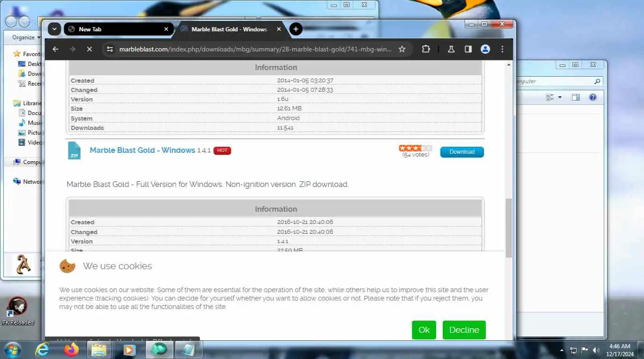Open Help in the right Explorer window
644x359 pixels.
coord(593,97)
